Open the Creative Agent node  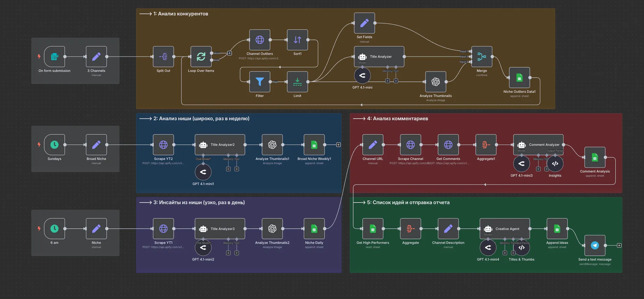(504, 229)
